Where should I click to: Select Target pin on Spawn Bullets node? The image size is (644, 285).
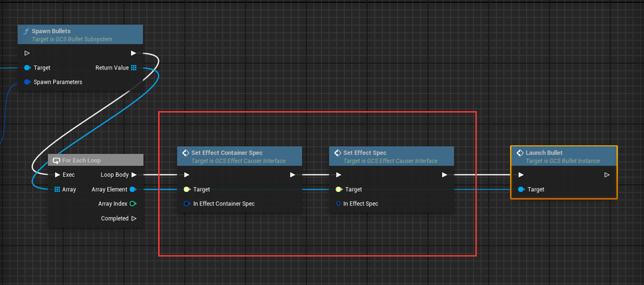tap(27, 67)
